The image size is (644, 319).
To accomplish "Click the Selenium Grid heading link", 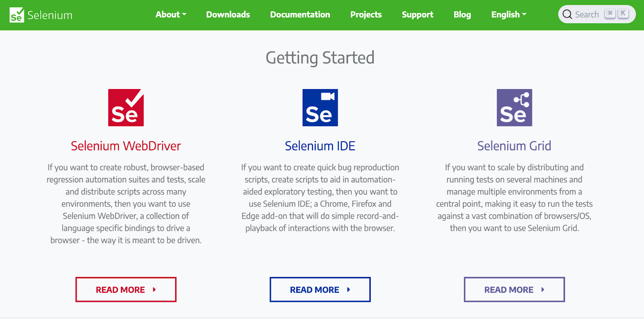I will tap(514, 146).
